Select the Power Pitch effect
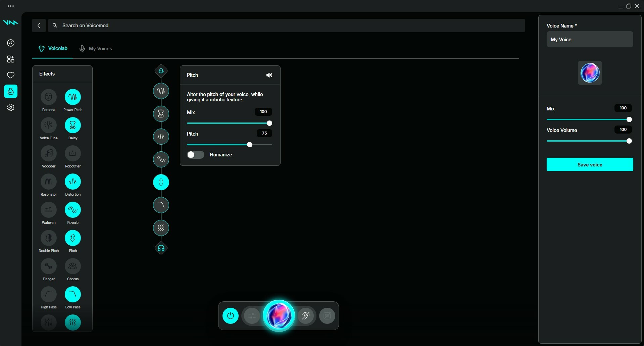 point(72,97)
